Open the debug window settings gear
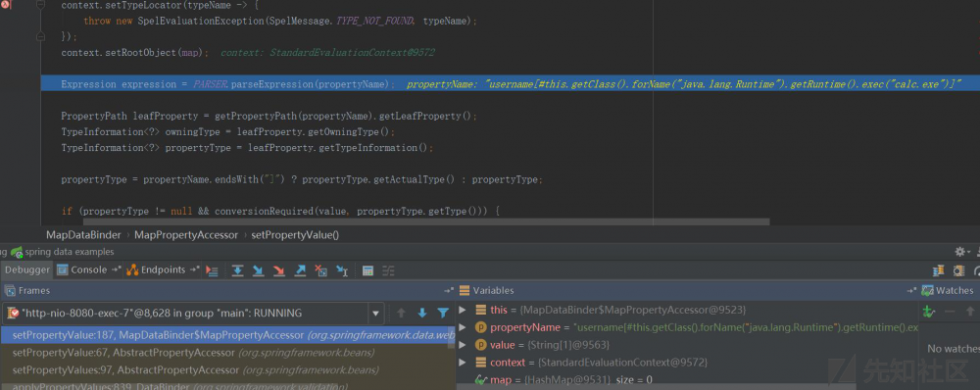Viewport: 980px width, 390px height. point(960,251)
